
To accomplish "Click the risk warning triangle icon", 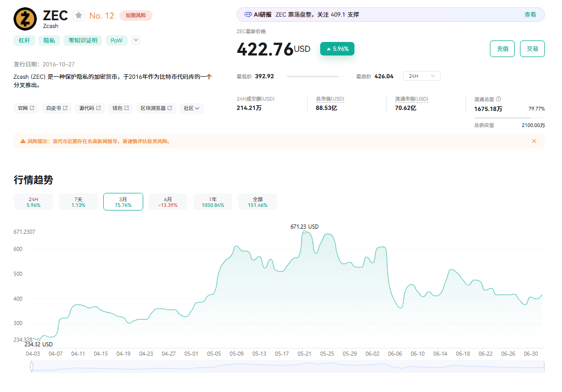I will (x=23, y=142).
